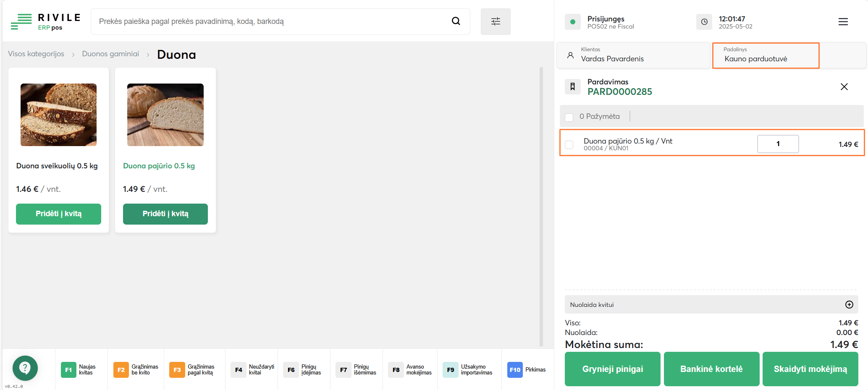Open the Klientas Vardas Pavardenis selector
The image size is (868, 390).
point(633,55)
